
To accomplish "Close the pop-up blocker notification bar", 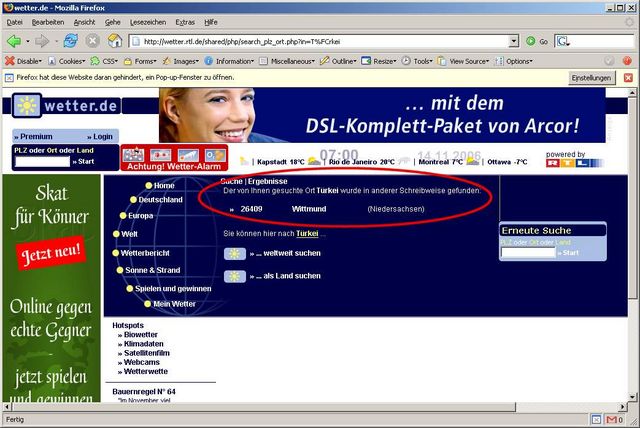I will 627,77.
